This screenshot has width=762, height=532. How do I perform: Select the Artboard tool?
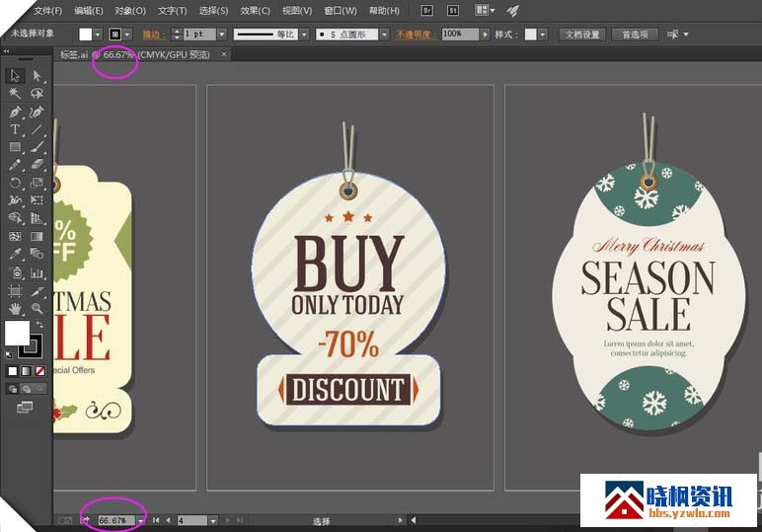(15, 290)
